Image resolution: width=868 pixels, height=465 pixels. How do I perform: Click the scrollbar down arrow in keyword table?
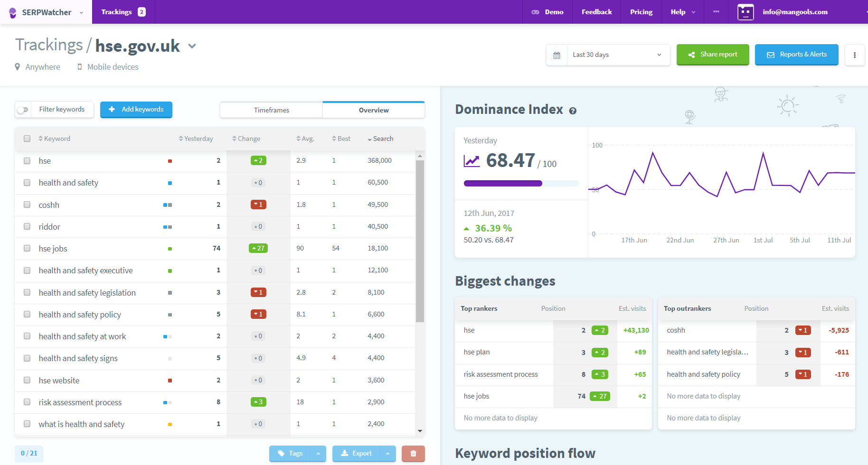pyautogui.click(x=420, y=431)
